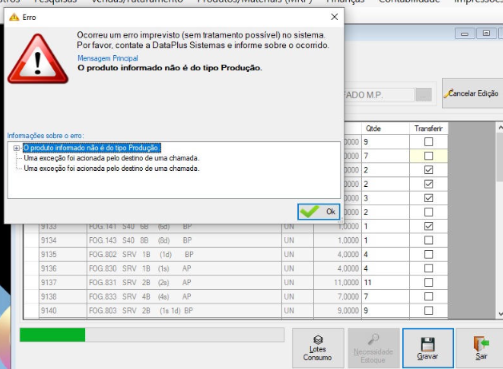Click the Lotes Consumo box icon

318,340
